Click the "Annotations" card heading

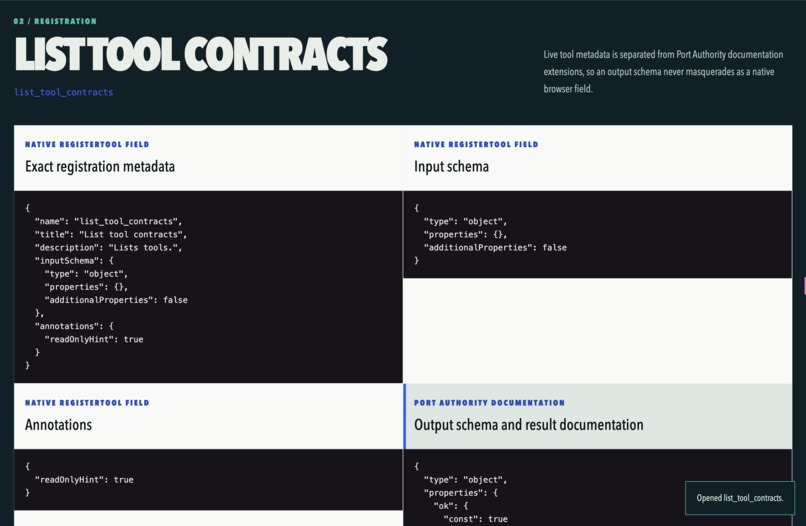[59, 425]
